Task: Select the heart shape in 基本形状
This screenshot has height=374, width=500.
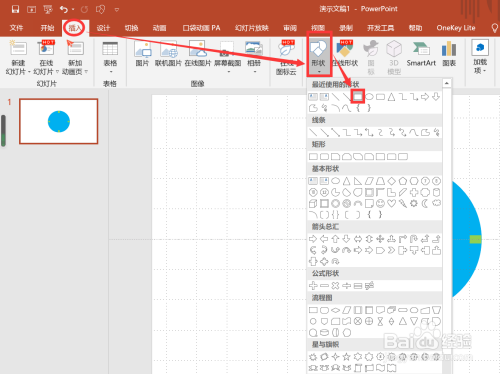Action: click(391, 203)
